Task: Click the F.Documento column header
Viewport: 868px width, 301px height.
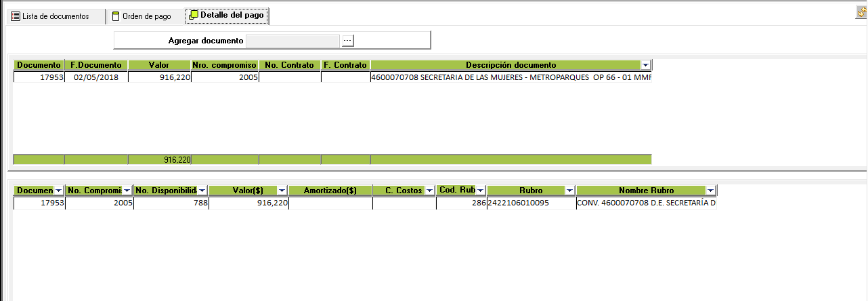Action: pyautogui.click(x=96, y=65)
